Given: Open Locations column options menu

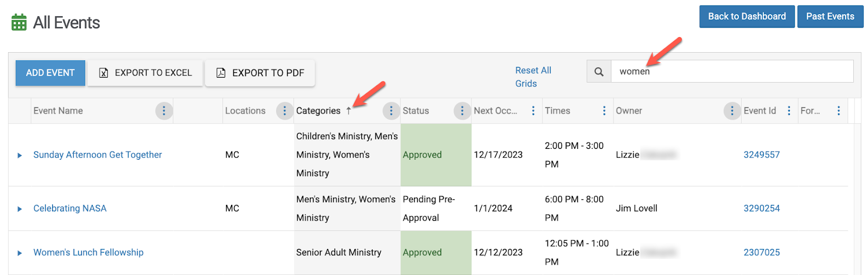Looking at the screenshot, I should click(x=284, y=111).
